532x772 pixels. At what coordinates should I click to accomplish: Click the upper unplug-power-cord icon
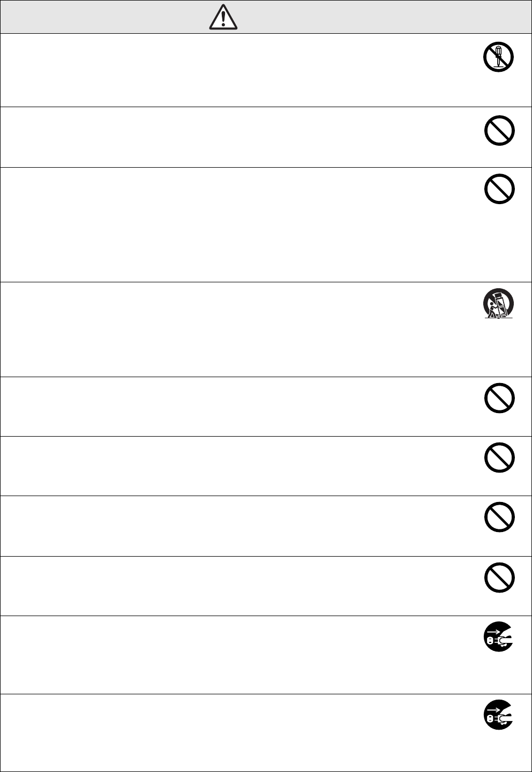click(x=499, y=637)
